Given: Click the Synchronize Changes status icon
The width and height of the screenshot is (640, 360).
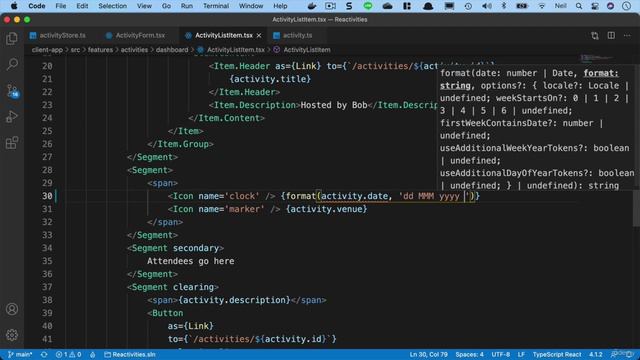Looking at the screenshot, I should [44, 354].
